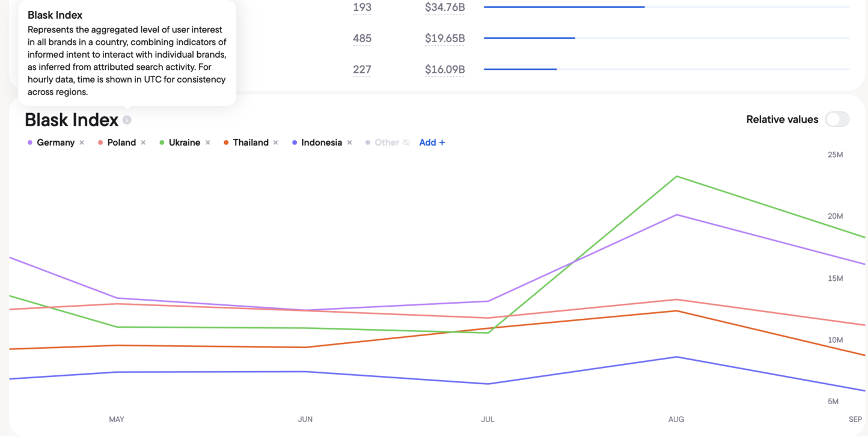Click the underlined 485 number
Viewport: 868px width, 436px height.
coord(362,38)
